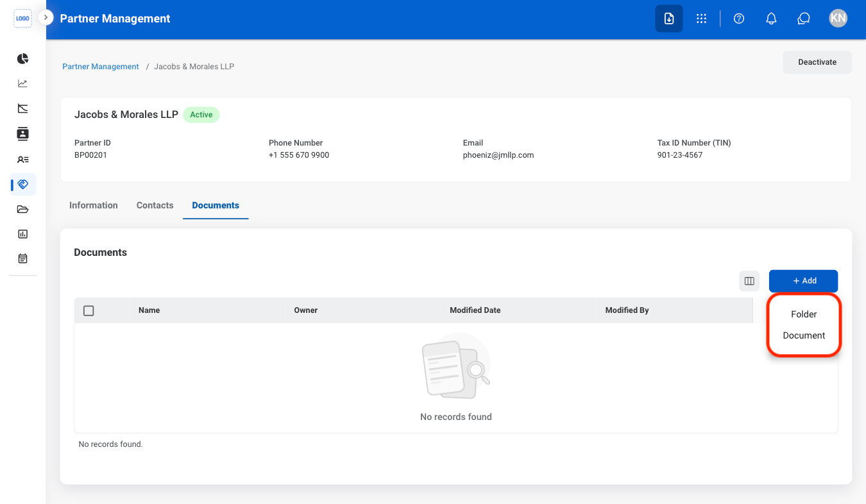Open the help question mark icon

click(x=739, y=19)
